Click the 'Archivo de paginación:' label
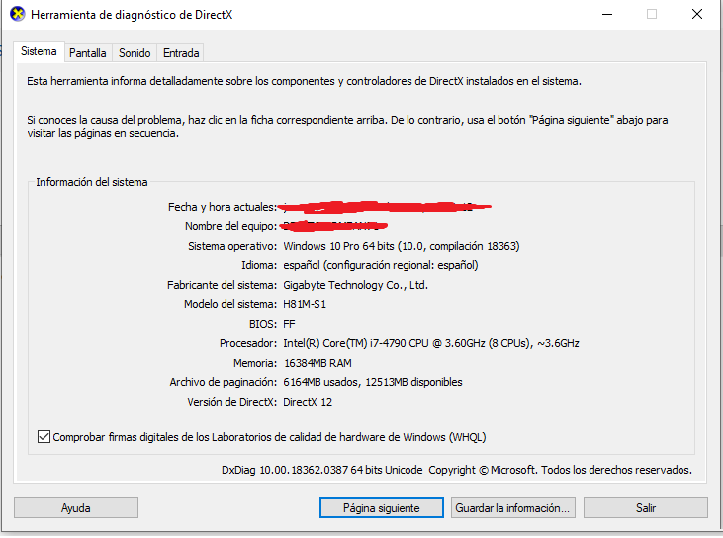Screen dimensions: 723x538 tap(223, 382)
